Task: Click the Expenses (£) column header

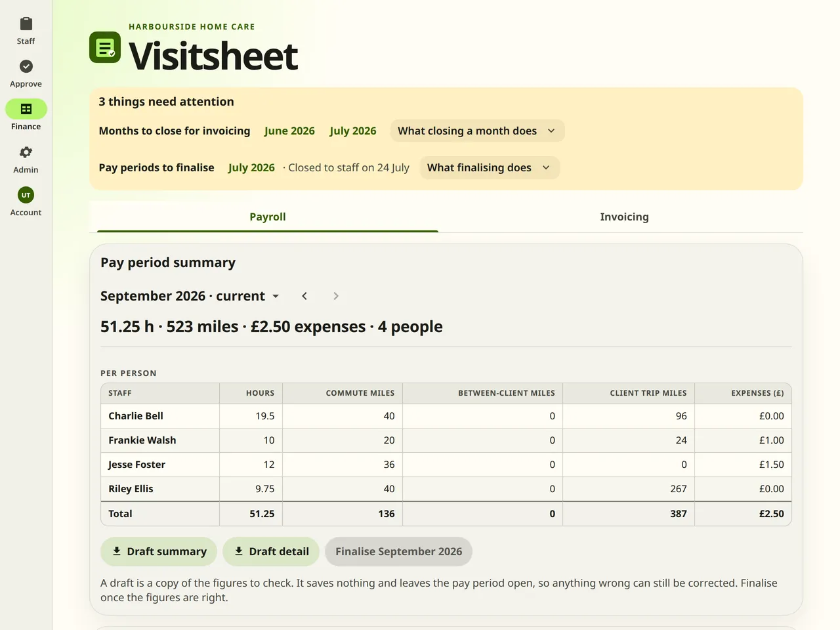Action: pos(743,393)
